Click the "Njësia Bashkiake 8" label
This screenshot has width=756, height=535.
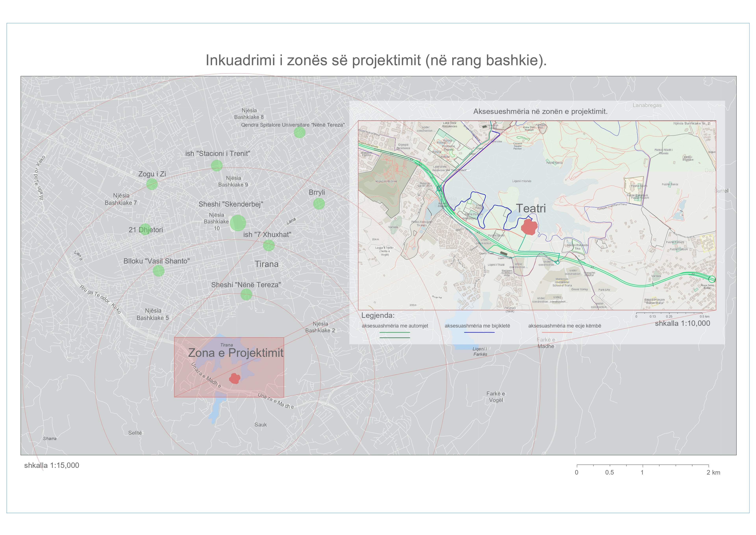click(249, 114)
